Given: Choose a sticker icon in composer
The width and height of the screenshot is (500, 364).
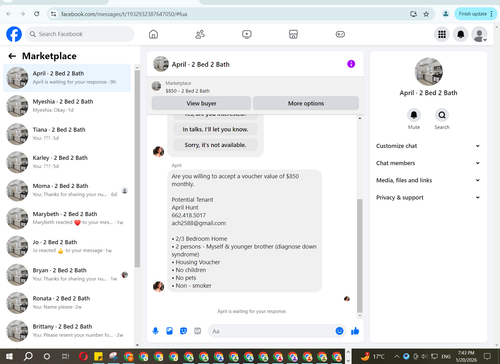Looking at the screenshot, I should [x=183, y=331].
